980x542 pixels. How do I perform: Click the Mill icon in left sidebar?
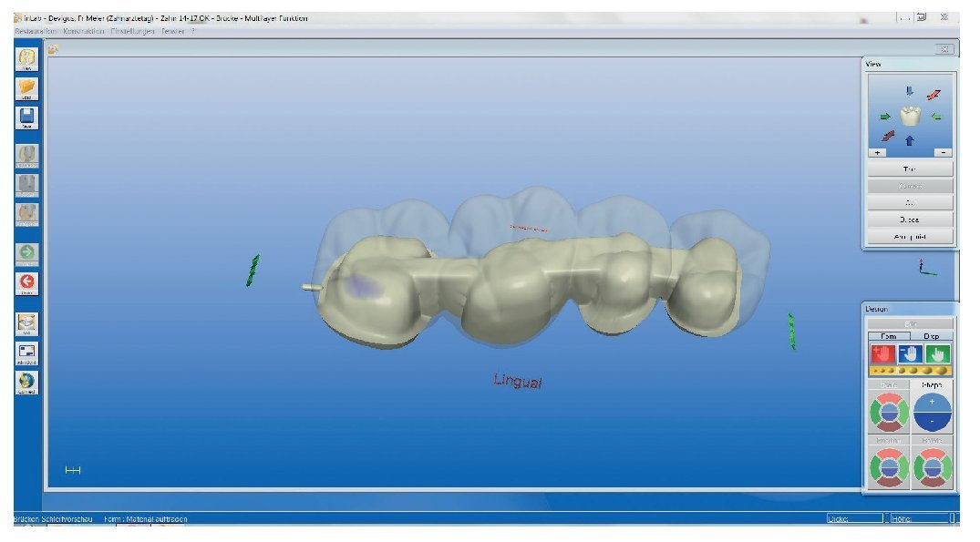[27, 323]
